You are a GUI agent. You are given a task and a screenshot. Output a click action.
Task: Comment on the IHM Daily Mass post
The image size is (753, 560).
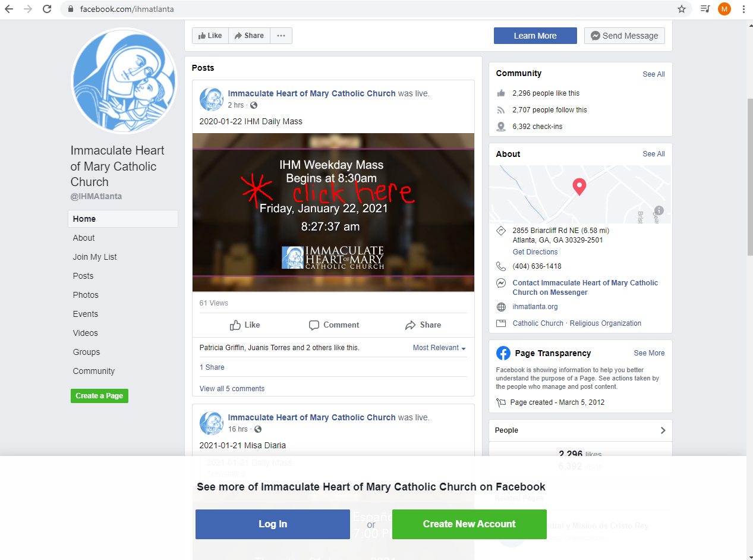(x=334, y=325)
